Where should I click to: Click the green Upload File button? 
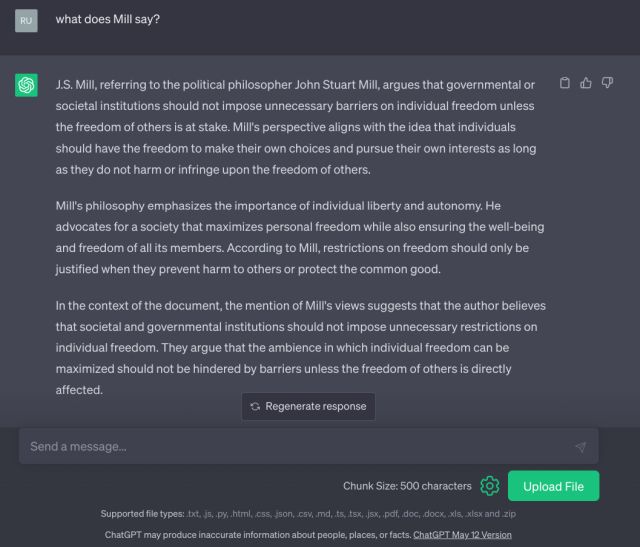(553, 486)
